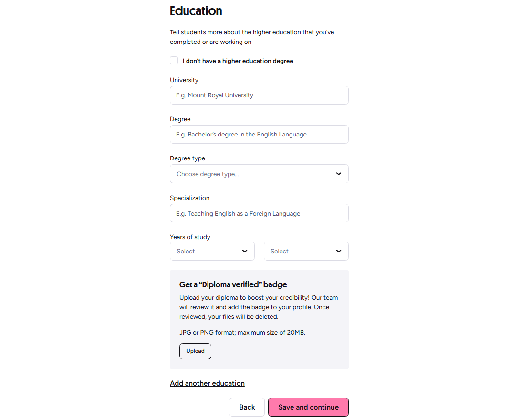Screen dimensions: 521x420
Task: Click the Education page heading
Action: (x=196, y=11)
